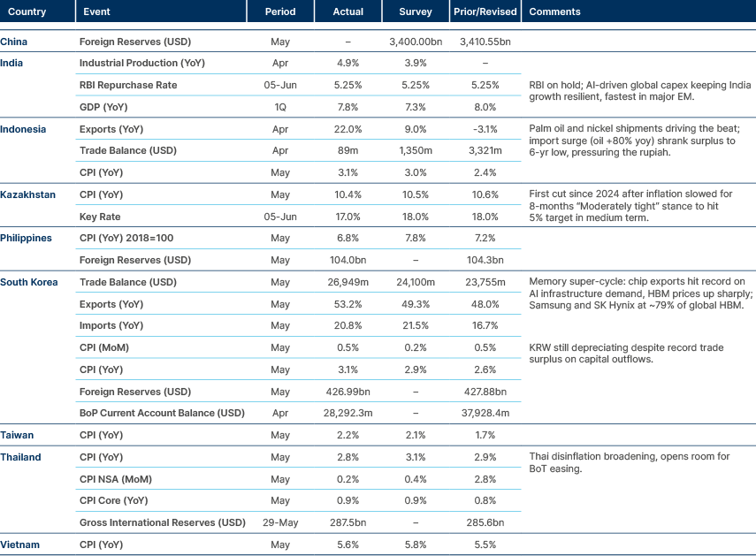Click Thailand prior value 285.6bn
This screenshot has width=756, height=556.
coord(485,522)
